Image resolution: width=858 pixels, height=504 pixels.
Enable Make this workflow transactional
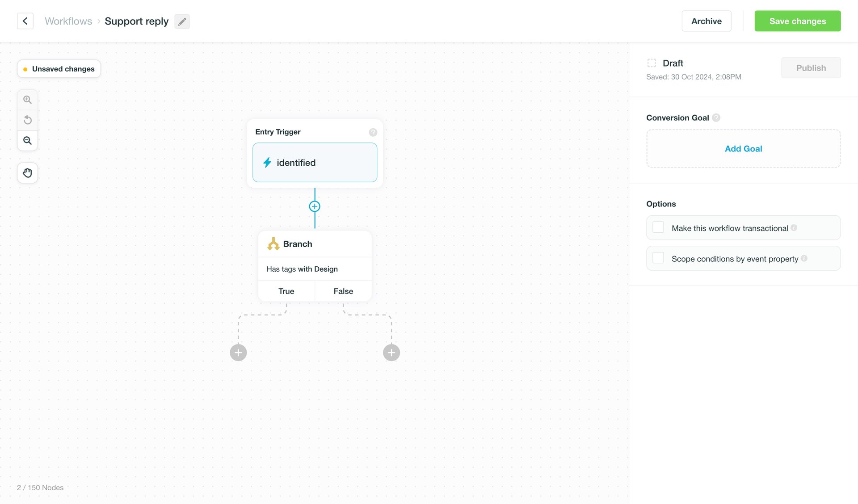pyautogui.click(x=658, y=227)
